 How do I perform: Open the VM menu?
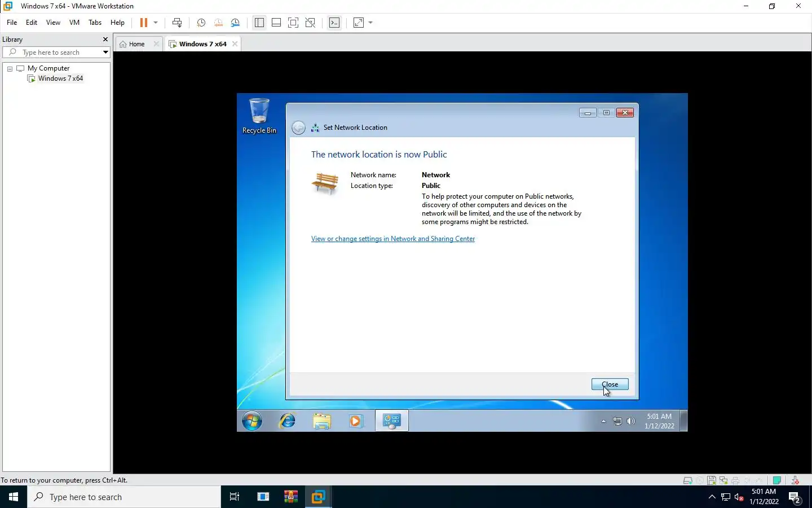click(74, 23)
